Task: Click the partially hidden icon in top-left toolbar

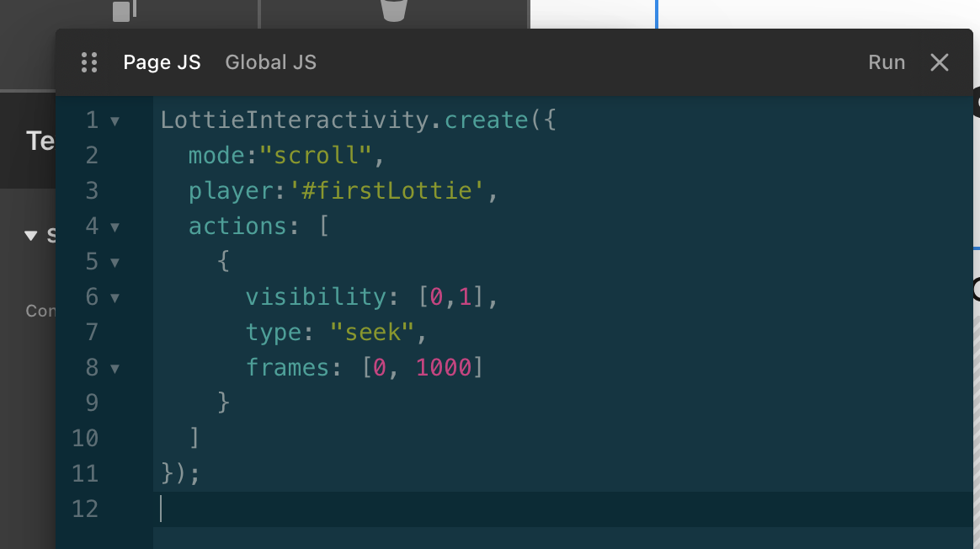Action: click(x=124, y=11)
